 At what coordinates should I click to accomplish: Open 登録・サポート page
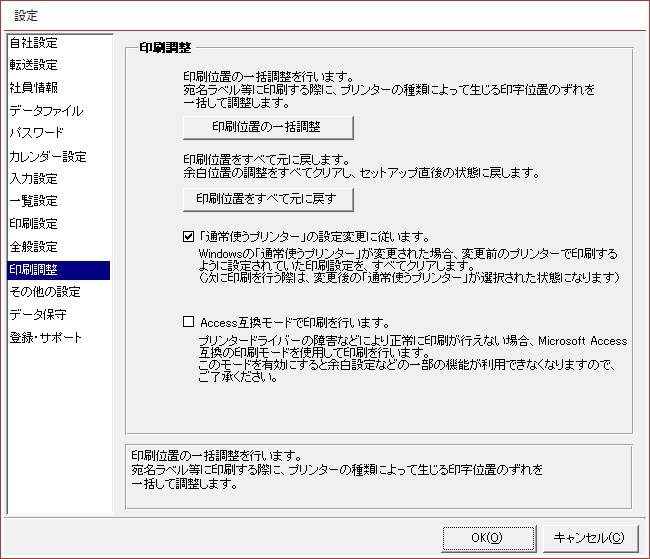(x=46, y=338)
